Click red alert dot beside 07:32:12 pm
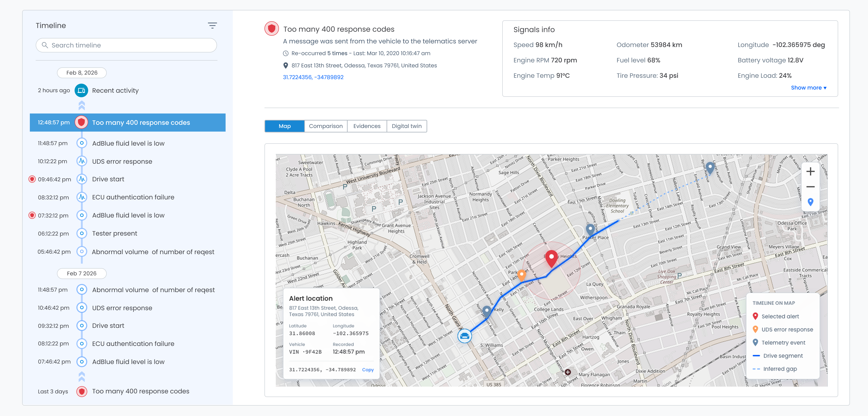This screenshot has height=416, width=868. (32, 215)
